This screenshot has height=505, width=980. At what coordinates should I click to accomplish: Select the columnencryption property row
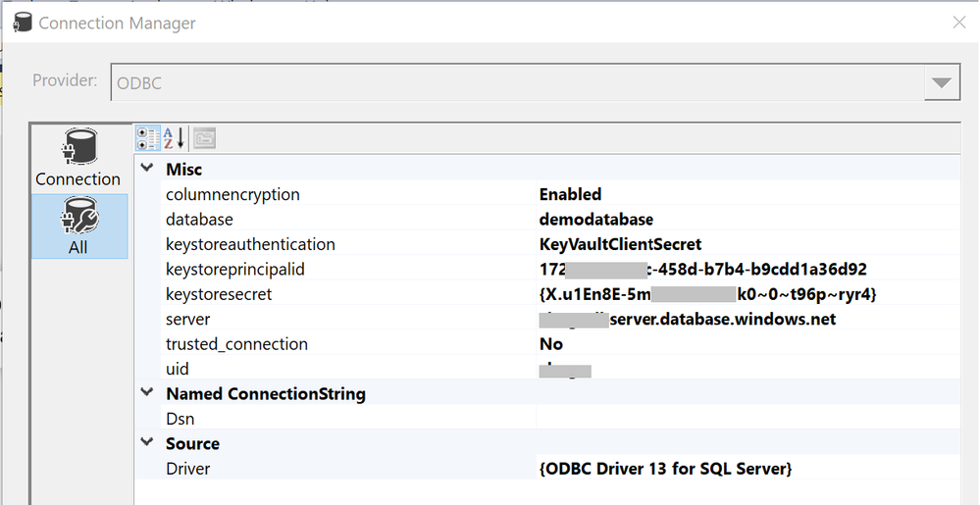(232, 194)
